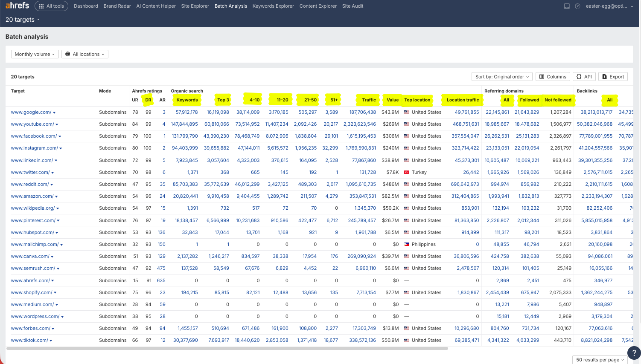
Task: Sort by the Traffic column header
Action: [x=369, y=100]
